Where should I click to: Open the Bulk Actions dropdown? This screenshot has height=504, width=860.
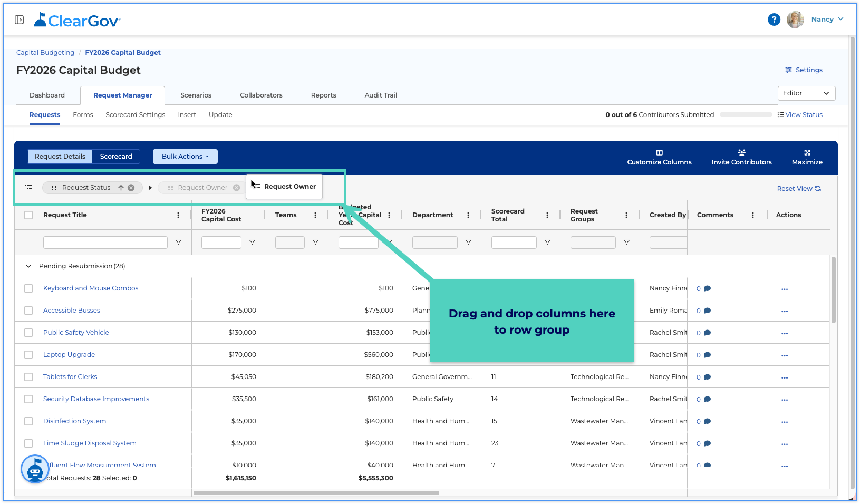(x=185, y=157)
